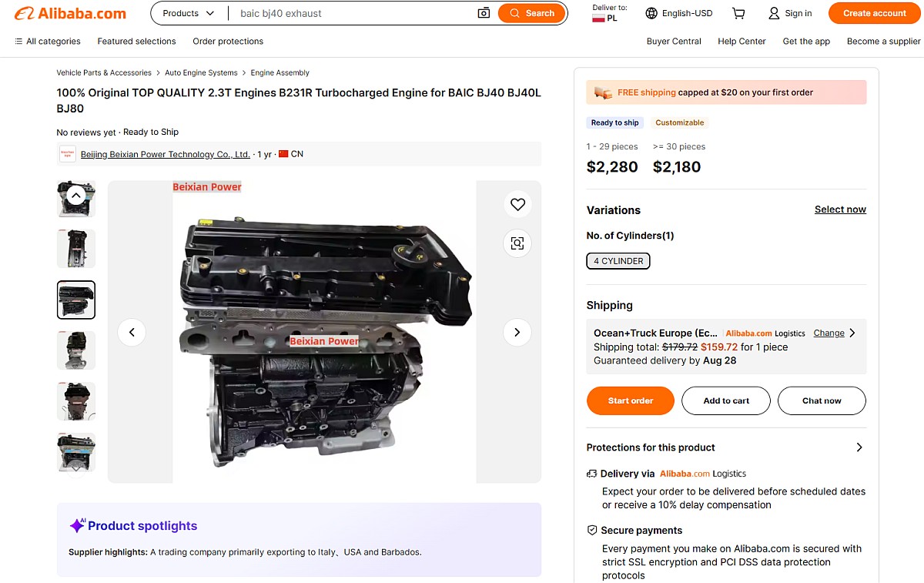Show next product image with right arrow
924x583 pixels.
point(517,332)
